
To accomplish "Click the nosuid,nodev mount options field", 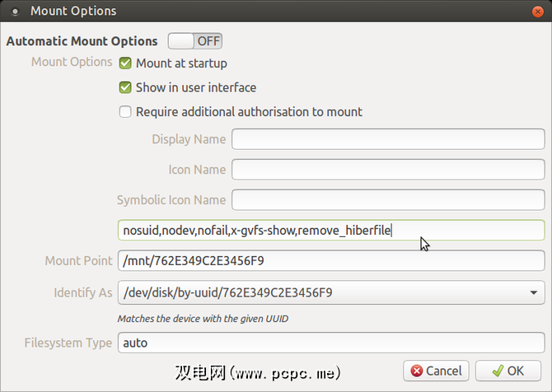I will [x=330, y=231].
